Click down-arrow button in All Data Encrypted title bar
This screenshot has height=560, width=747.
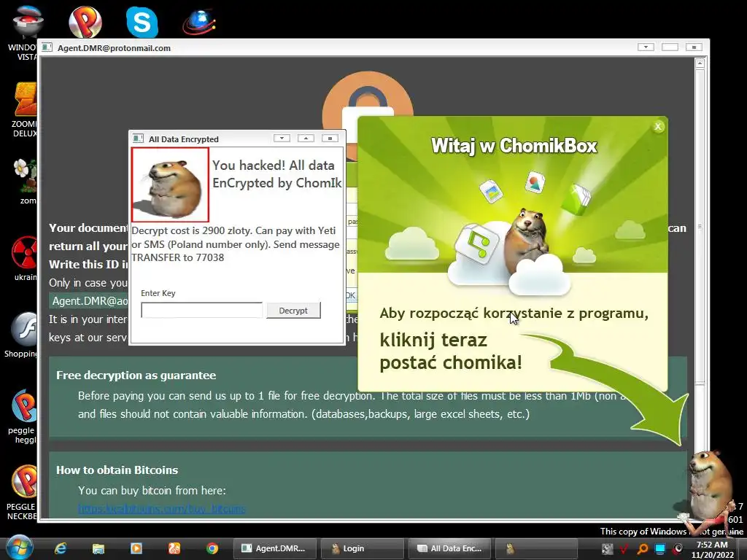point(282,138)
